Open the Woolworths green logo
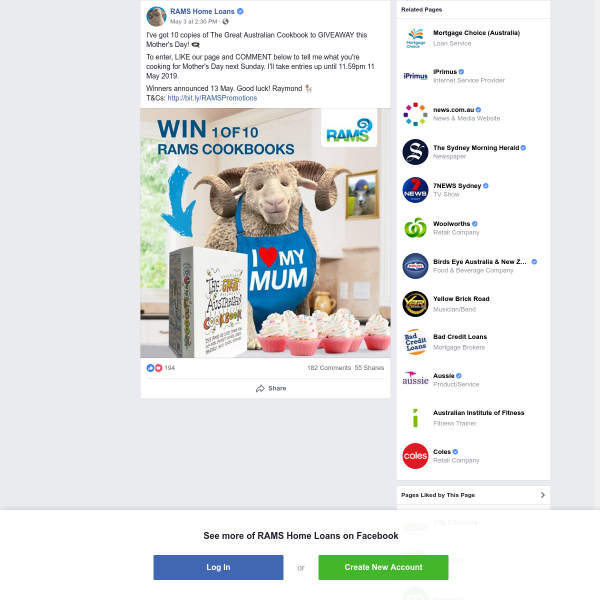The height and width of the screenshot is (600, 600). (415, 228)
